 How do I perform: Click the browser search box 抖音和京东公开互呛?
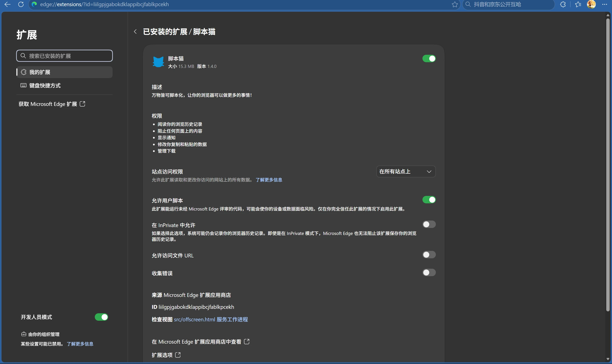508,4
